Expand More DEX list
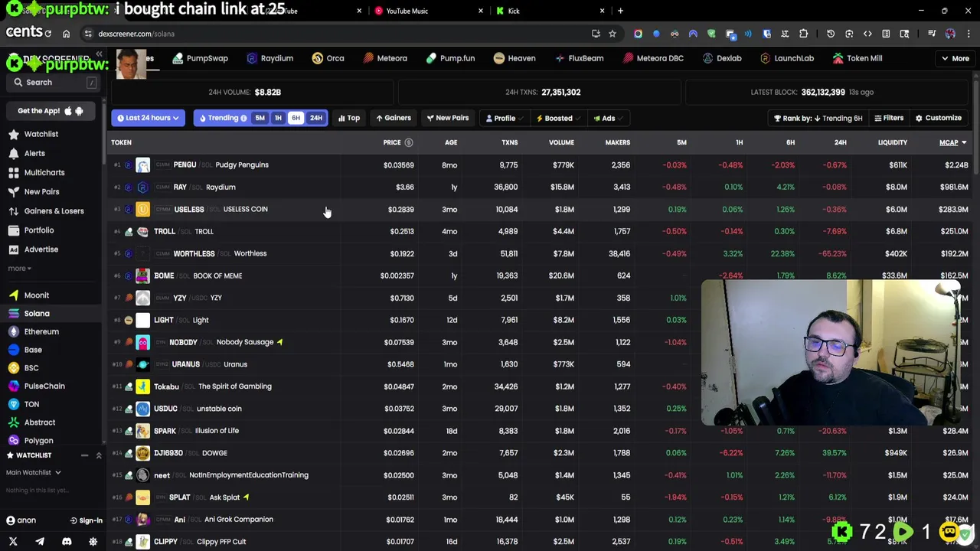Screen dimensions: 980x551 tap(955, 58)
